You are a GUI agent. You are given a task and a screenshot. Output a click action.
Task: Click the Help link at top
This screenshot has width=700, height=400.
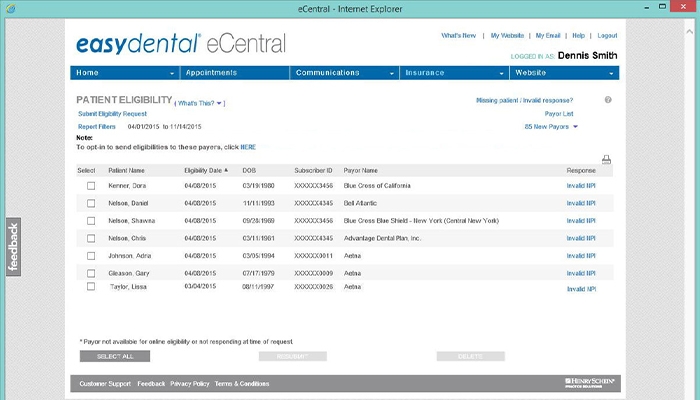click(578, 35)
